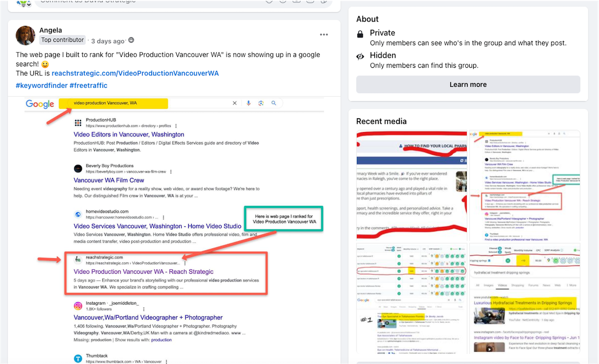Open the Vancouver search results thumbnail in Recent media
Screen dimensions: 599x364
point(525,186)
